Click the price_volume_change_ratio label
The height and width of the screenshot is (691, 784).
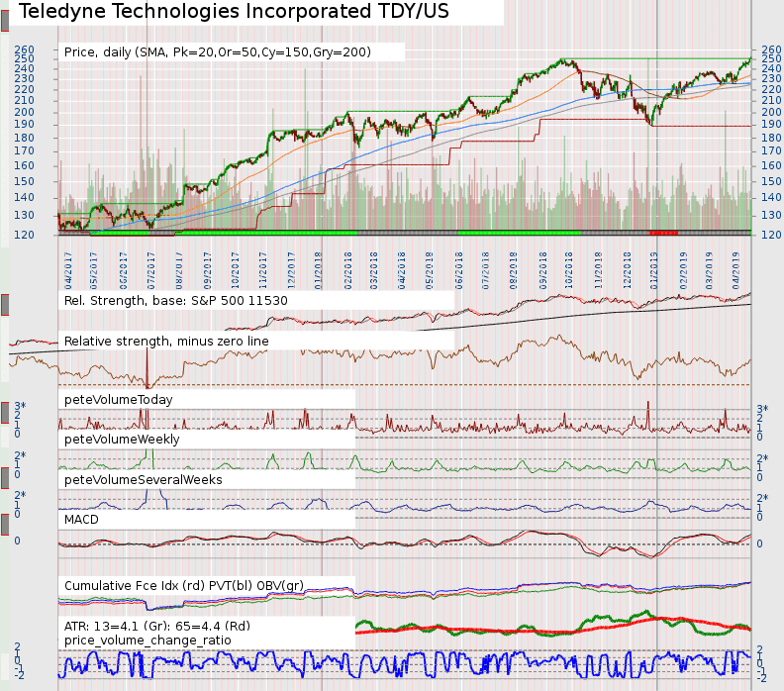(147, 640)
